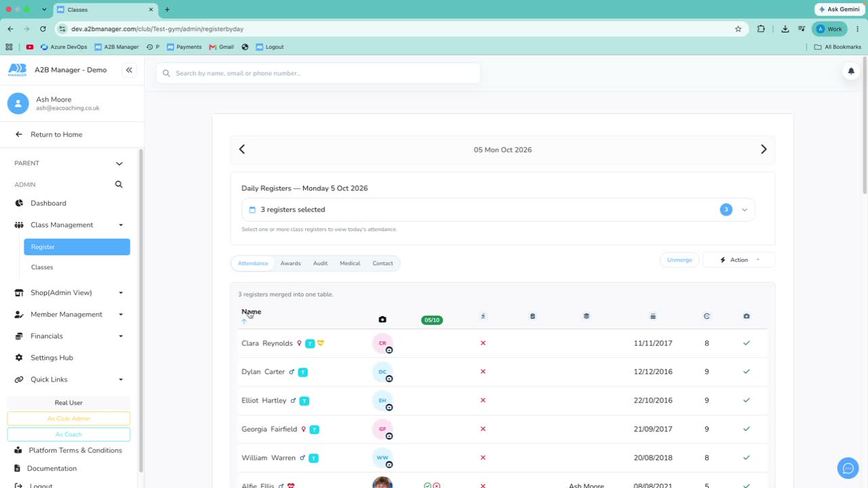Go to the previous day arrow

pos(242,149)
